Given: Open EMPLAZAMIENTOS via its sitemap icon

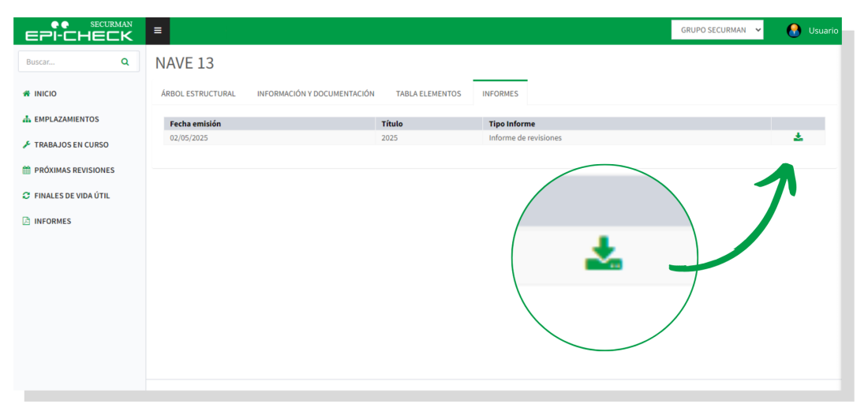Looking at the screenshot, I should pos(27,119).
